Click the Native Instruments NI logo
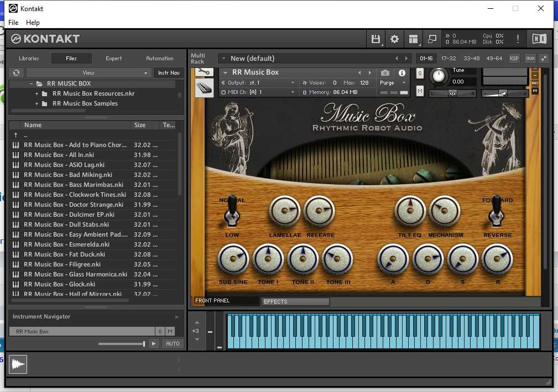This screenshot has width=558, height=392. click(x=539, y=39)
